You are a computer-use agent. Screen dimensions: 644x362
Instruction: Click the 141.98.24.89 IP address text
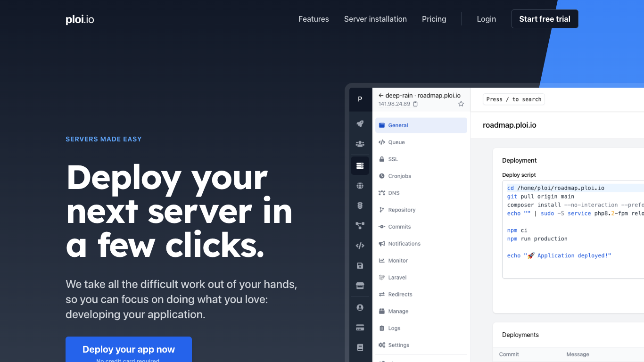(x=394, y=104)
